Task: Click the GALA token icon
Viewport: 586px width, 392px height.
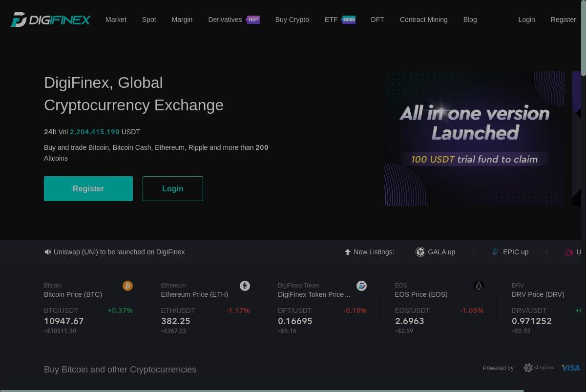Action: [x=420, y=252]
